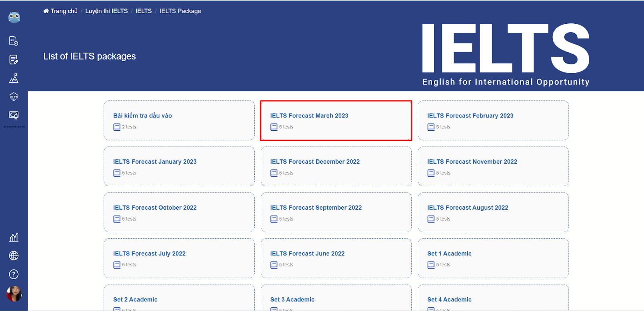This screenshot has height=311, width=644.
Task: Open the IELTS graduation cap icon
Action: pos(14,97)
